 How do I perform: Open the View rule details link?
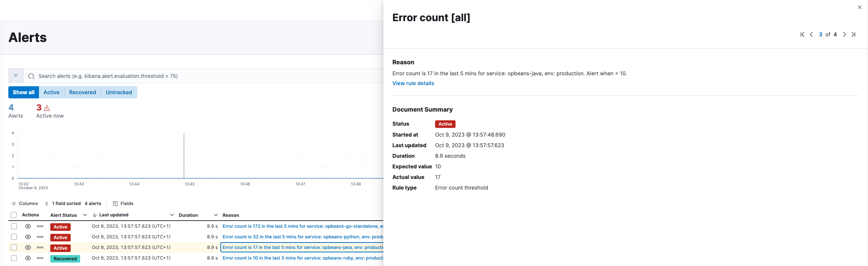click(413, 83)
